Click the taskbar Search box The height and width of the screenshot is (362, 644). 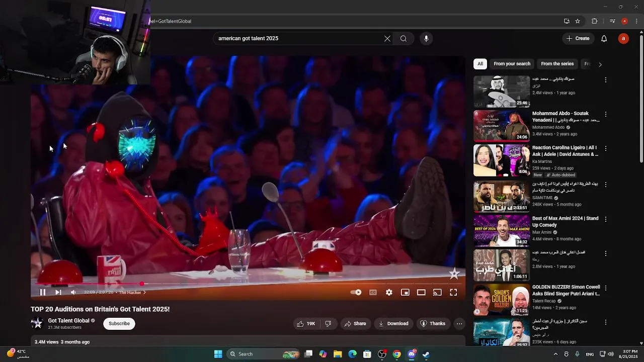coord(264,354)
